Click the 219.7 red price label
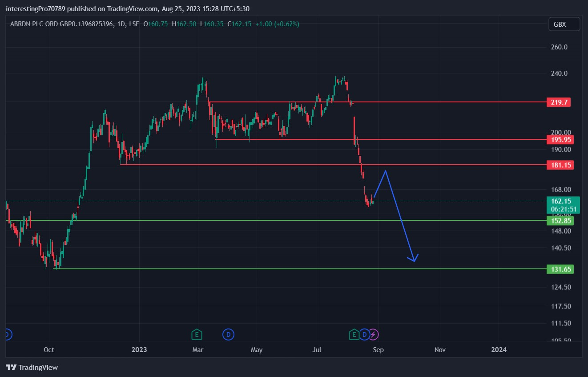 [x=558, y=102]
